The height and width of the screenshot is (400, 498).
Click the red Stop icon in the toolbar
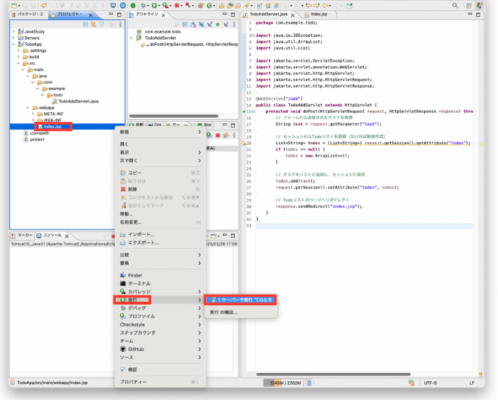click(x=177, y=5)
